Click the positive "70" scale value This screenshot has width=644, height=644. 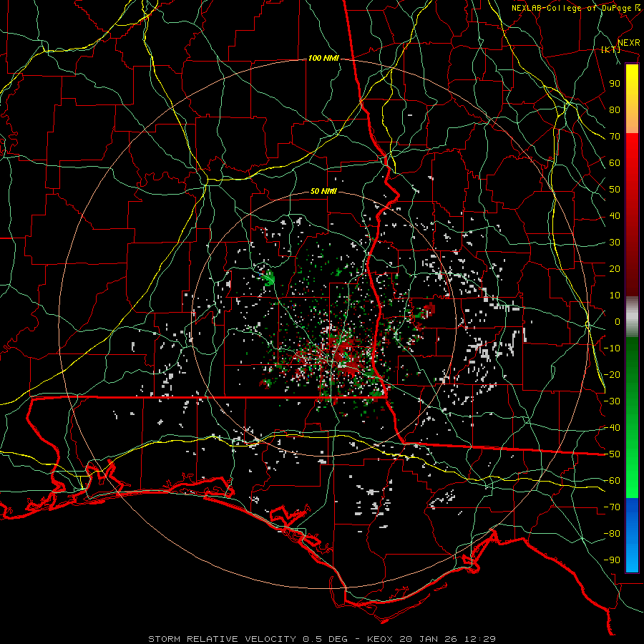pyautogui.click(x=615, y=137)
